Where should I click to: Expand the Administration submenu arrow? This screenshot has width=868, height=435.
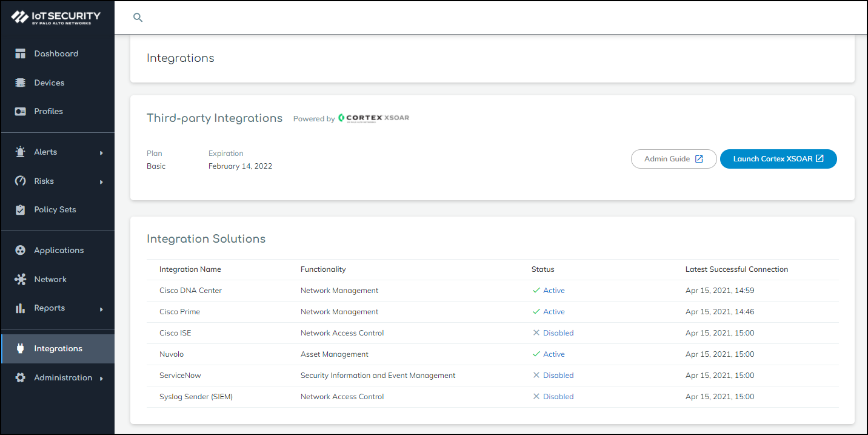point(101,379)
